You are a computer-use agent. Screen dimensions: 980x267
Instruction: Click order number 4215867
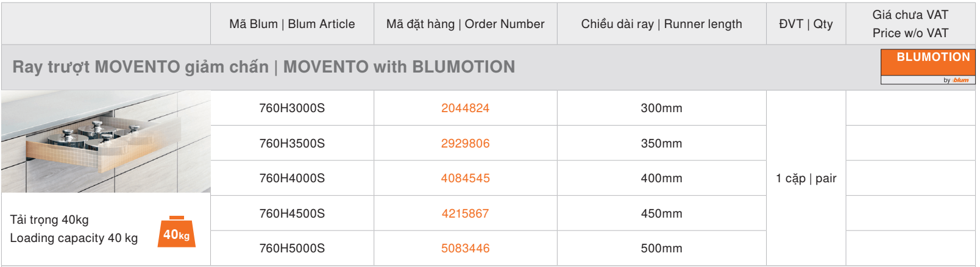point(465,213)
